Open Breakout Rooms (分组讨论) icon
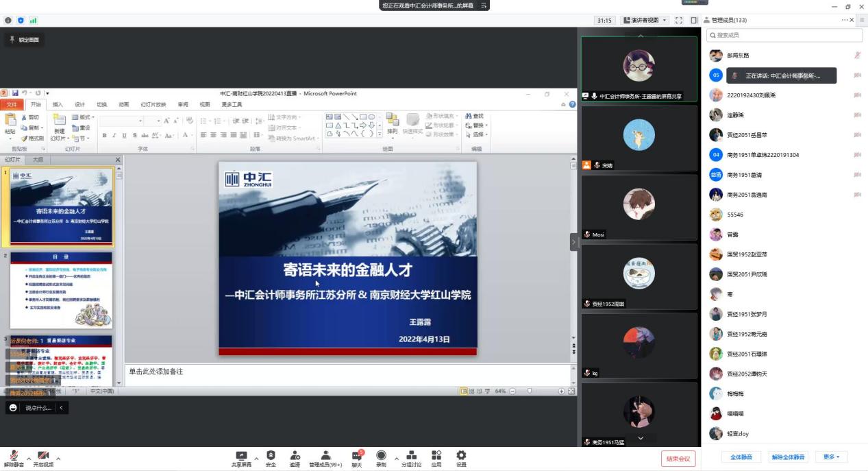868x471 pixels. pyautogui.click(x=411, y=456)
